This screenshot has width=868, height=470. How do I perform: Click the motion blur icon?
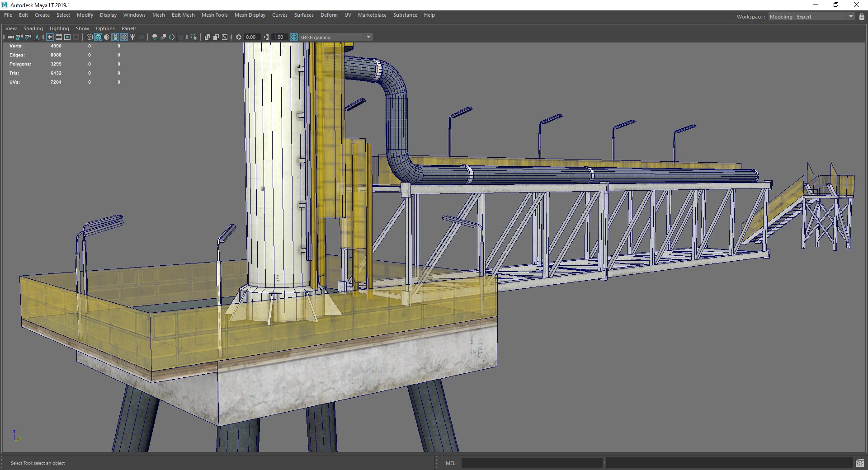click(163, 37)
